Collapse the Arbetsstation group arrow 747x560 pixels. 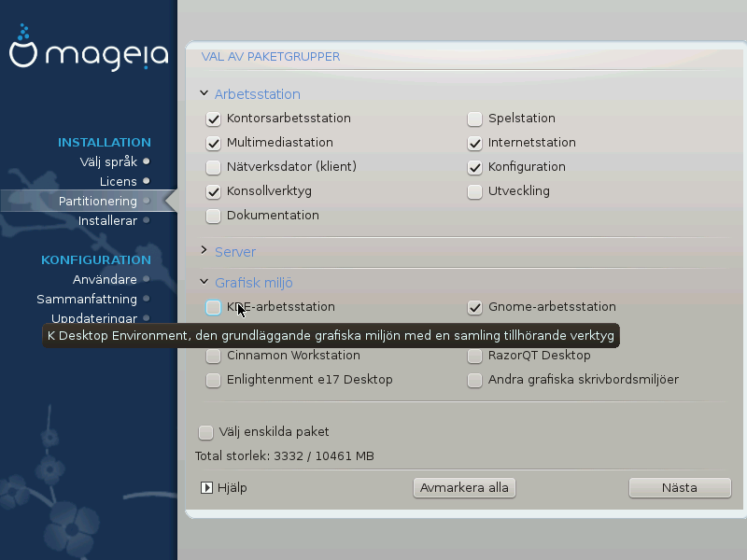tap(204, 93)
